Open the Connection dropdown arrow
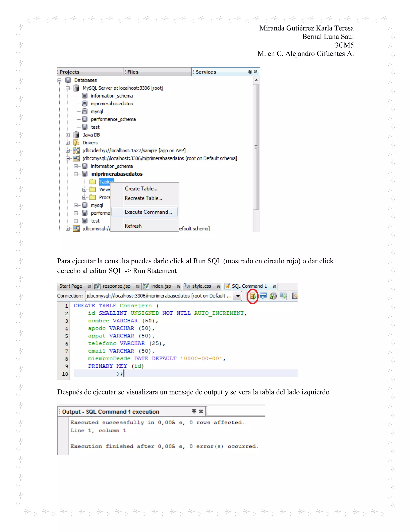This screenshot has width=411, height=532. pyautogui.click(x=238, y=296)
